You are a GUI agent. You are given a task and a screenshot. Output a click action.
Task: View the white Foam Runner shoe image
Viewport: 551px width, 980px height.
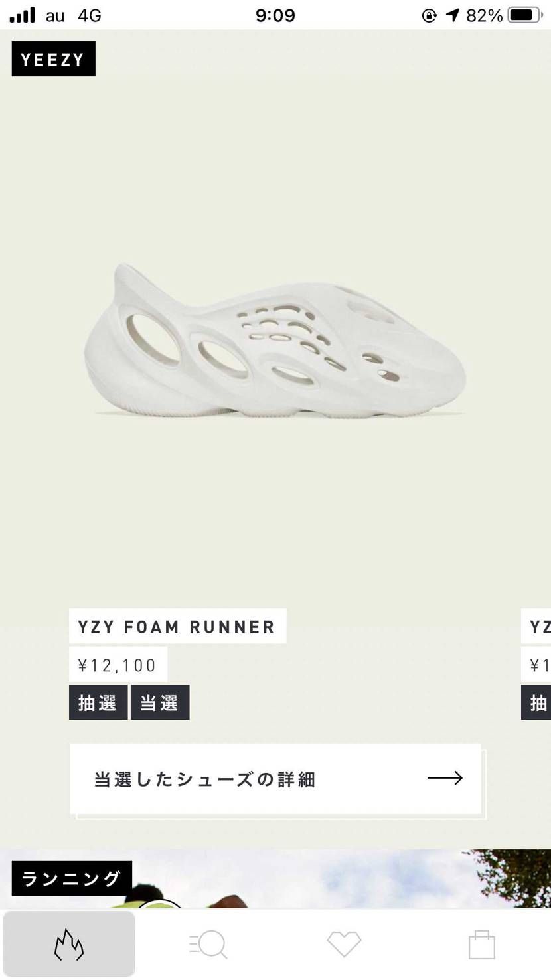pos(275,340)
